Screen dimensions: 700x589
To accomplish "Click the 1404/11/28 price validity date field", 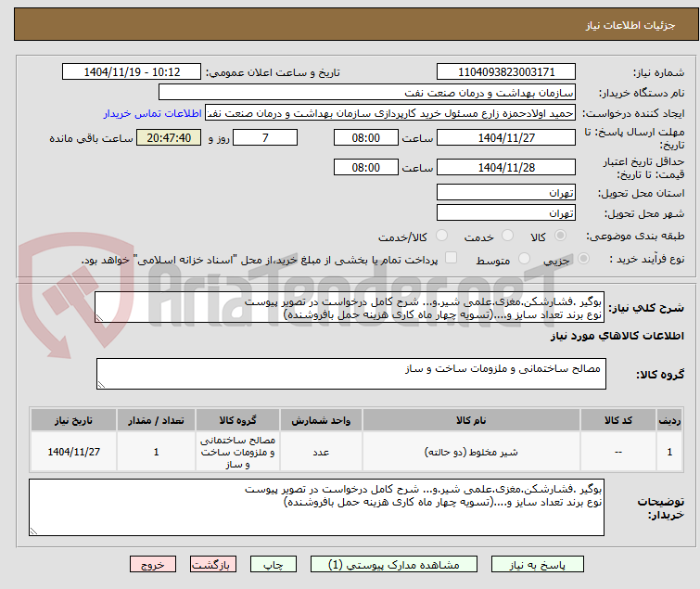I will pyautogui.click(x=506, y=168).
